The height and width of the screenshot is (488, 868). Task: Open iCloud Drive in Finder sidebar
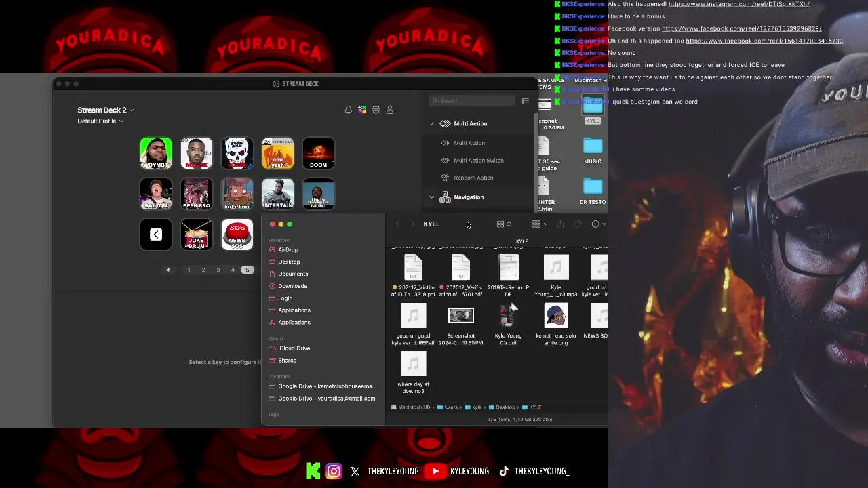coord(294,348)
